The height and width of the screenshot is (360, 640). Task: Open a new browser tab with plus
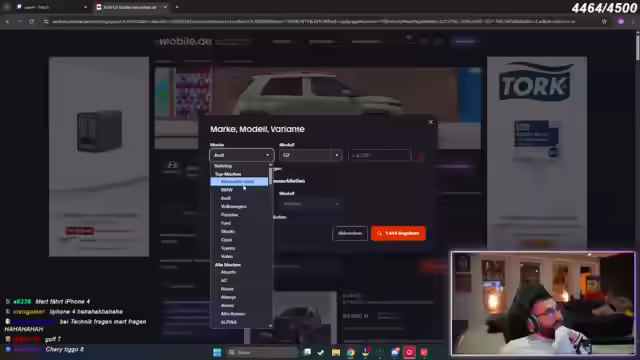click(x=177, y=7)
